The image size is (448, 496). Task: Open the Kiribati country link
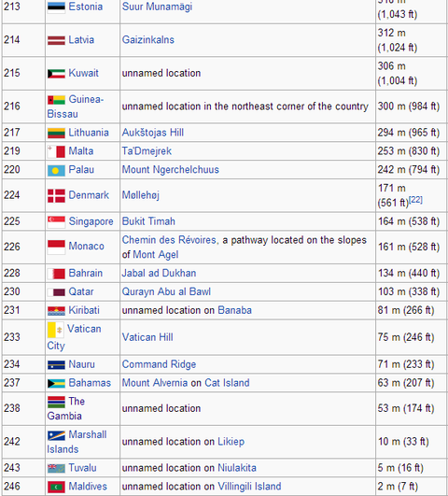click(x=84, y=310)
